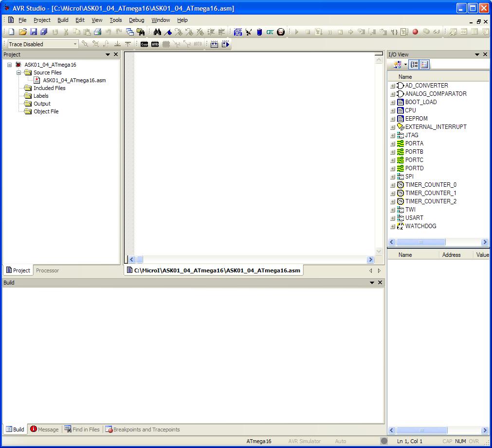Toggle the tree view mode in I/O View
Image resolution: width=492 pixels, height=448 pixels.
point(414,65)
